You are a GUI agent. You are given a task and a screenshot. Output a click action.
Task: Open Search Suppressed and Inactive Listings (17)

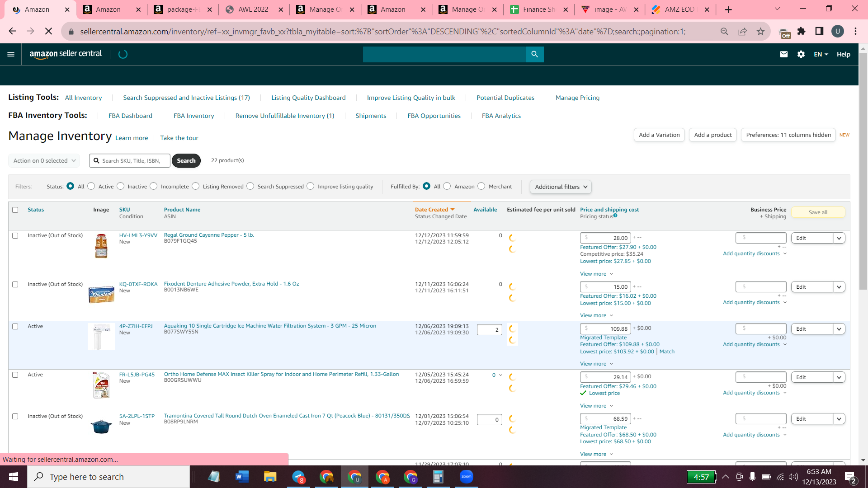(186, 98)
